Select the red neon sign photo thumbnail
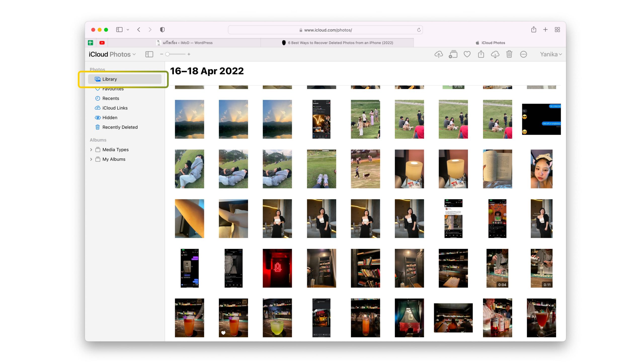This screenshot has width=644, height=362. [x=277, y=268]
